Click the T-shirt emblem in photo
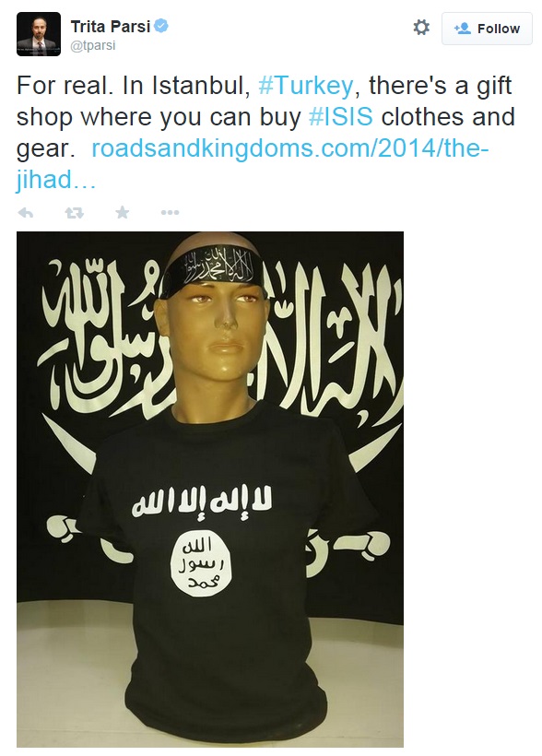 coord(201,564)
